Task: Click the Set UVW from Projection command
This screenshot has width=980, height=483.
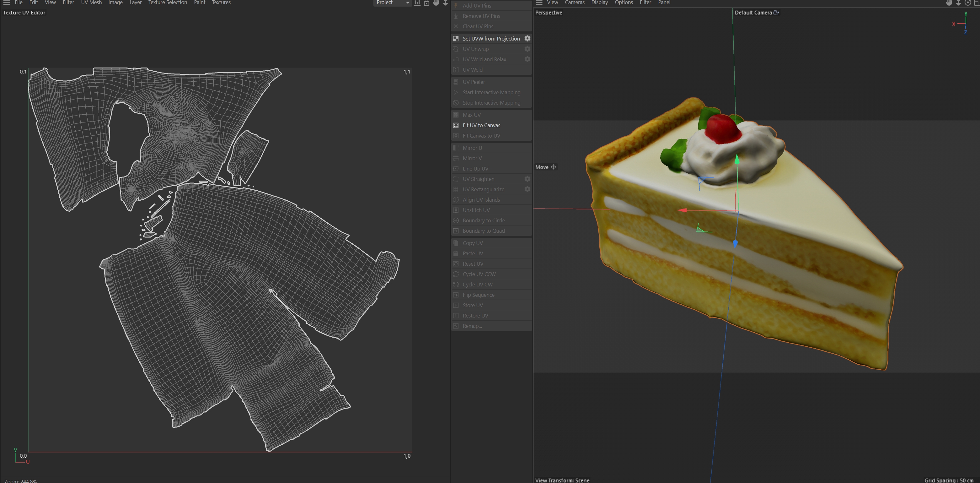Action: (x=491, y=38)
